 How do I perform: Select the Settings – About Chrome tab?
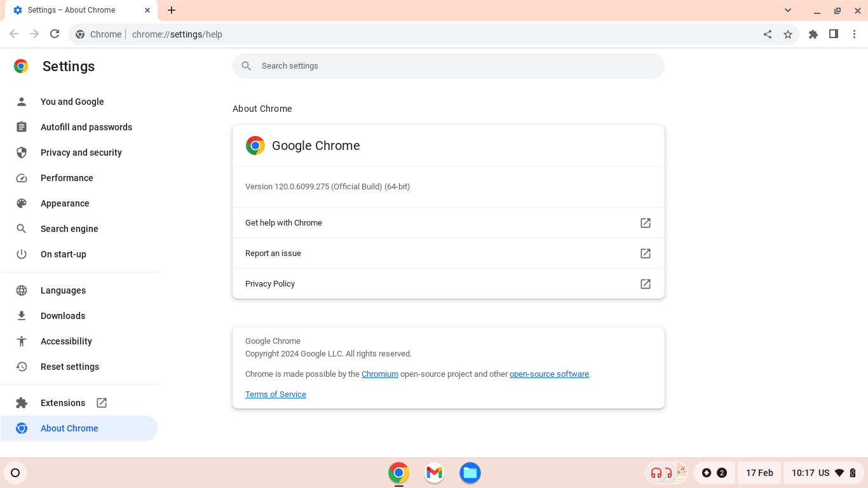81,10
